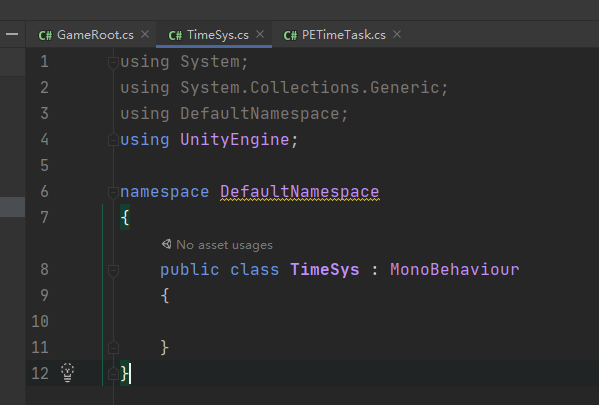Image resolution: width=599 pixels, height=405 pixels.
Task: Close the PETimeTask.cs tab
Action: pos(397,34)
